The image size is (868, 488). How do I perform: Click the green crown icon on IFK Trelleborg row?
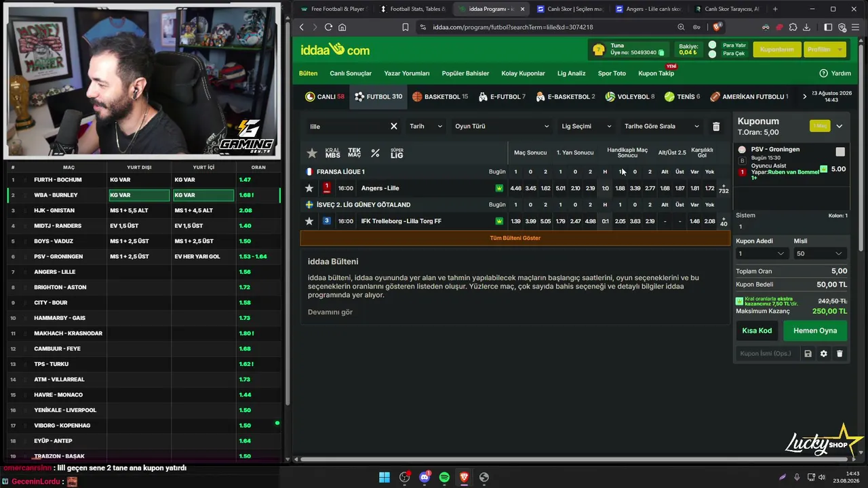point(499,221)
